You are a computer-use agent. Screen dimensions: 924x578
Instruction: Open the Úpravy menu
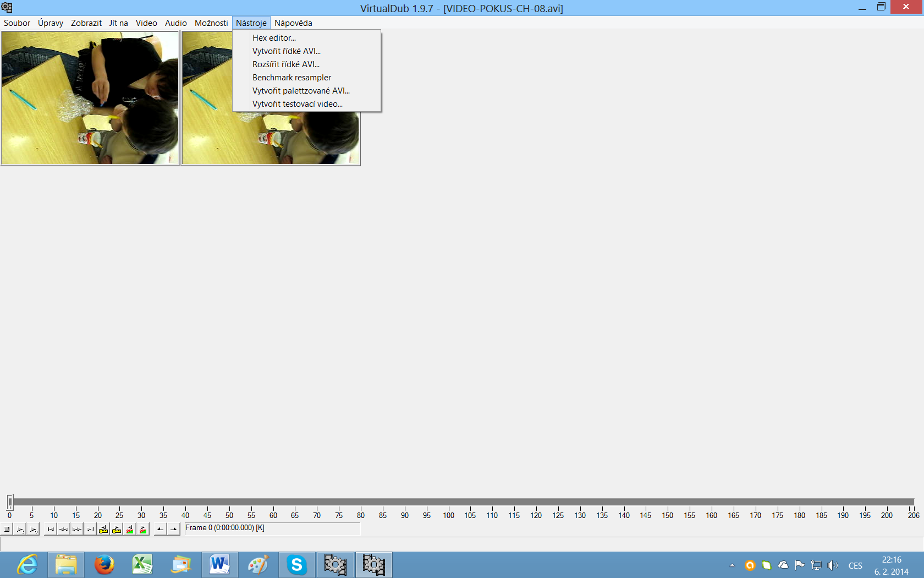[x=51, y=23]
